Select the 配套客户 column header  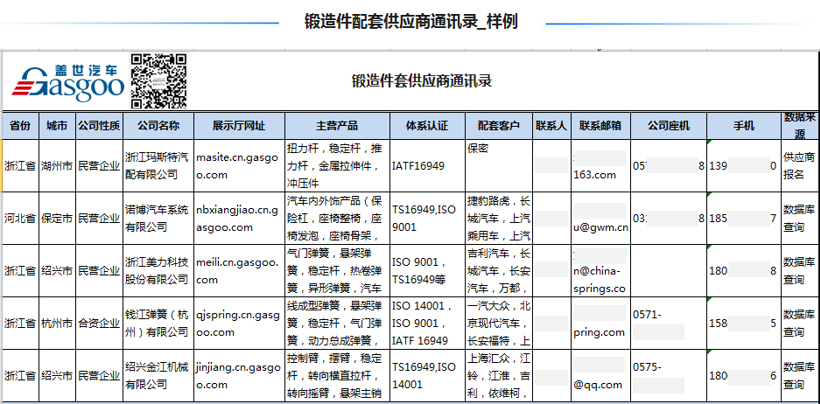(499, 126)
